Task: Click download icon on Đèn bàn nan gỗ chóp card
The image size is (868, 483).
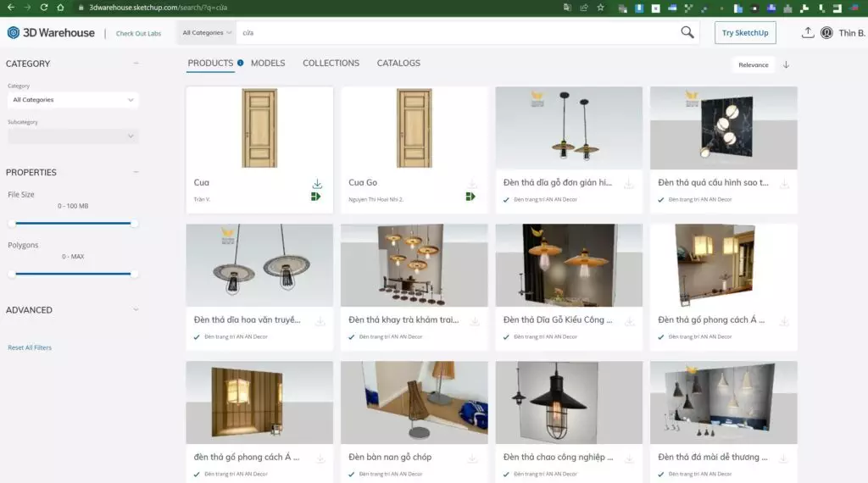Action: pyautogui.click(x=472, y=458)
